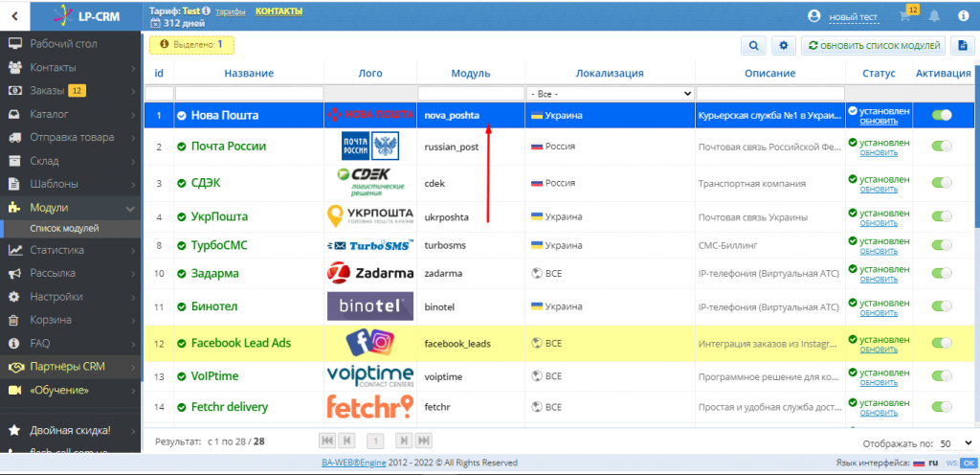This screenshot has width=980, height=475.
Task: Open the Локализация filter dropdown
Action: coord(610,93)
